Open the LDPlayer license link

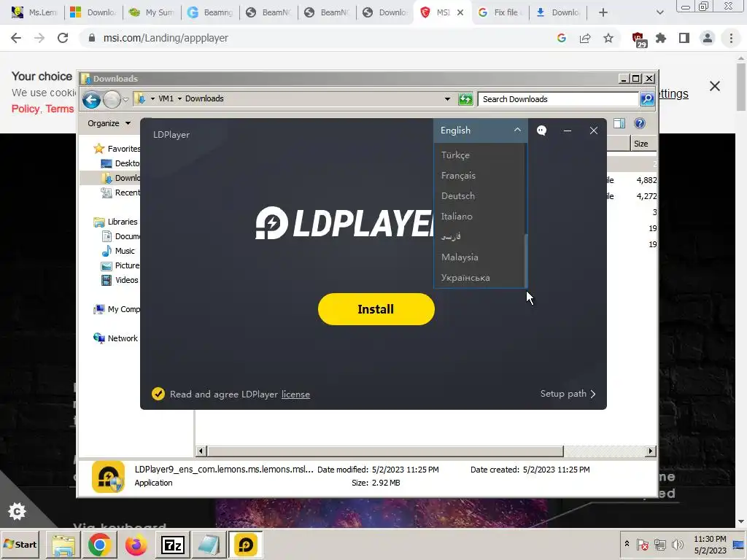coord(295,394)
